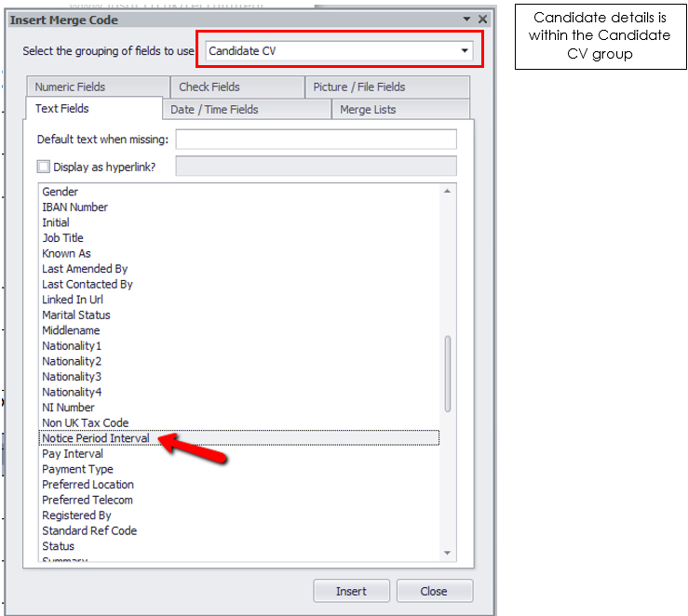Choose the Job Title field
Screen dimensions: 688x616
(x=62, y=238)
